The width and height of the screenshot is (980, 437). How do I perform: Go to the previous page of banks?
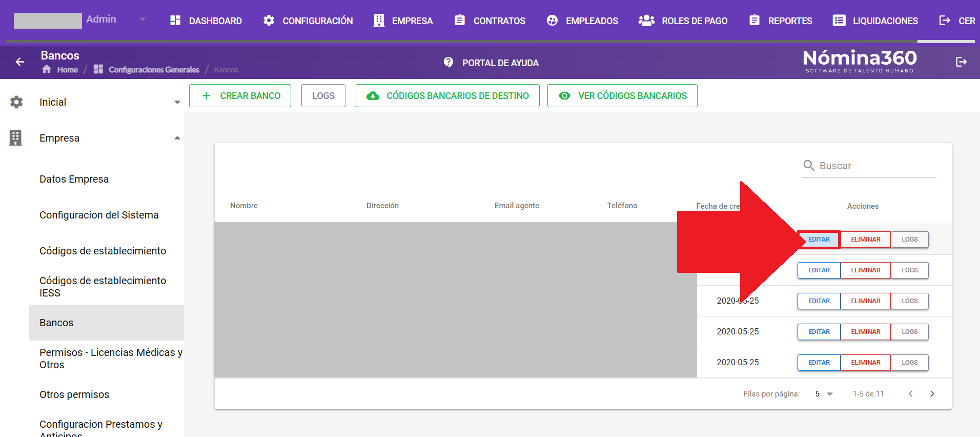(911, 393)
